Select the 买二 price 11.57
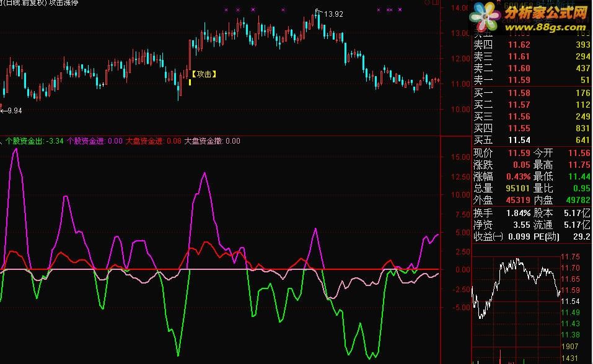The image size is (593, 364). (519, 105)
